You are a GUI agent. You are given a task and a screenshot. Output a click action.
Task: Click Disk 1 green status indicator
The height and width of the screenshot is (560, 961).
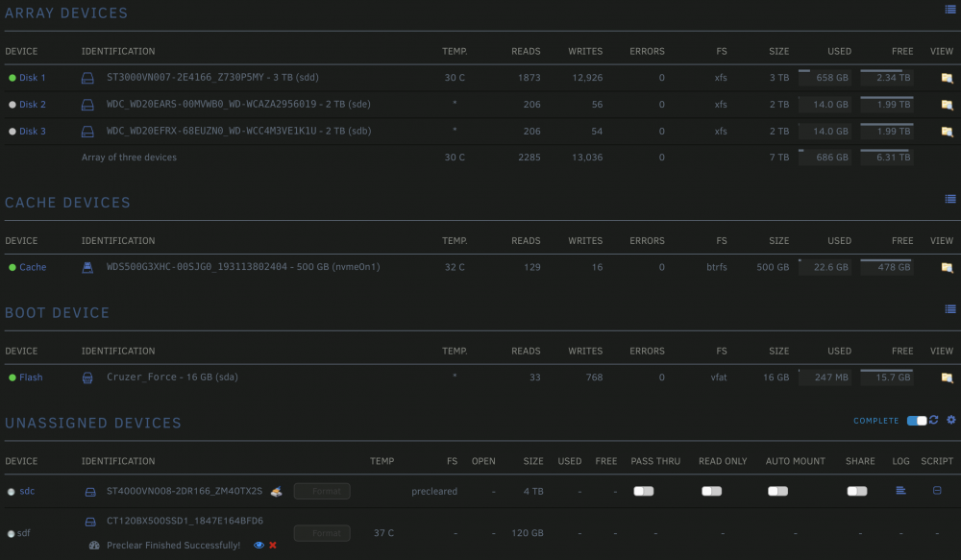pos(12,78)
